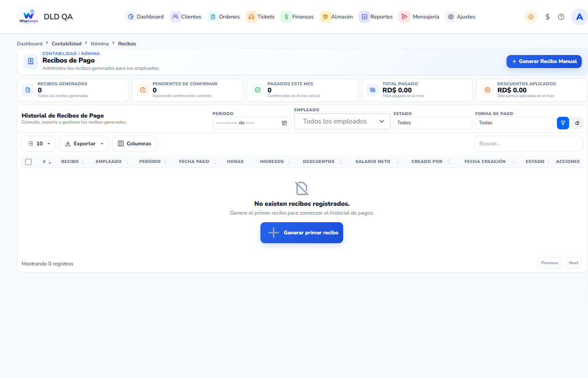Click the Next pagination button
The image size is (588, 378).
point(573,263)
